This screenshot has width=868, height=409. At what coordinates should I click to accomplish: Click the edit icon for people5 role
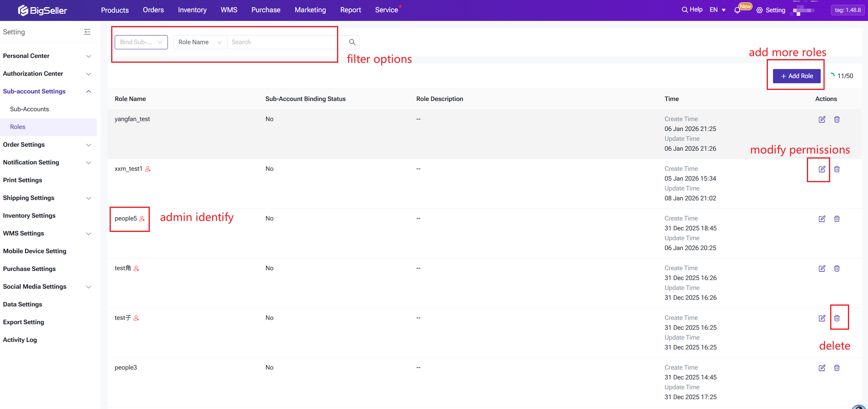coord(822,219)
